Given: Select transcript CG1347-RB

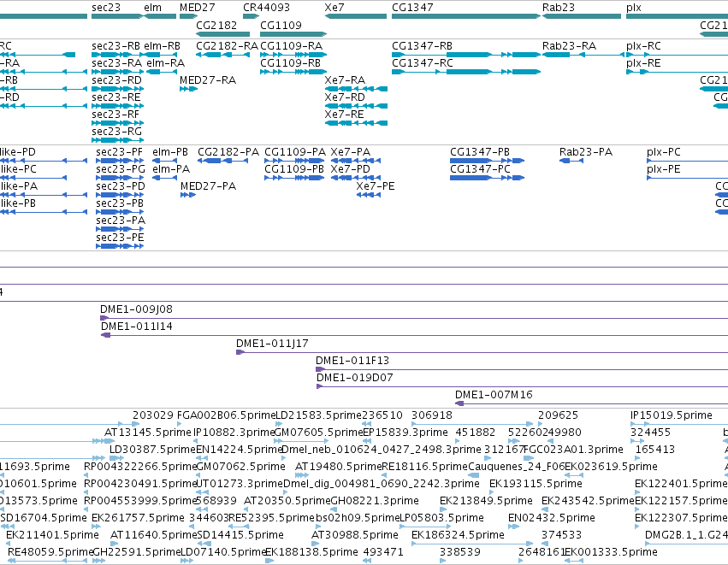Looking at the screenshot, I should pyautogui.click(x=466, y=55).
